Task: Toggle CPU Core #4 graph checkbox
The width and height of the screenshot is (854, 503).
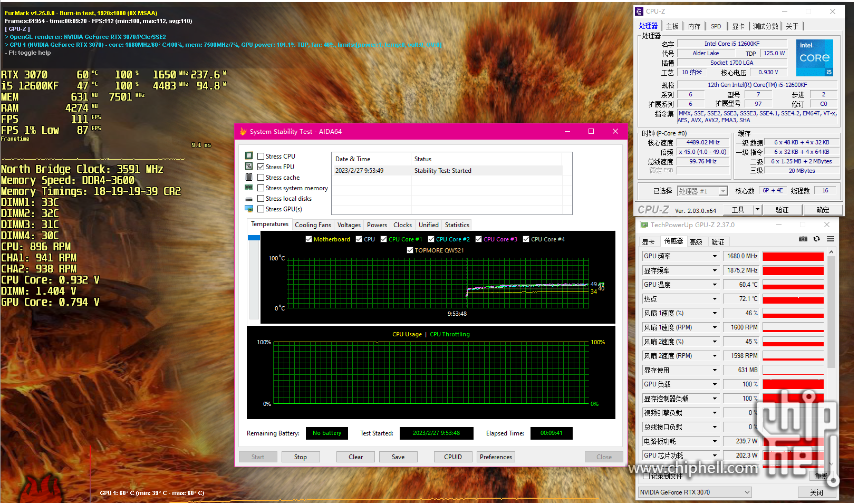Action: tap(526, 239)
